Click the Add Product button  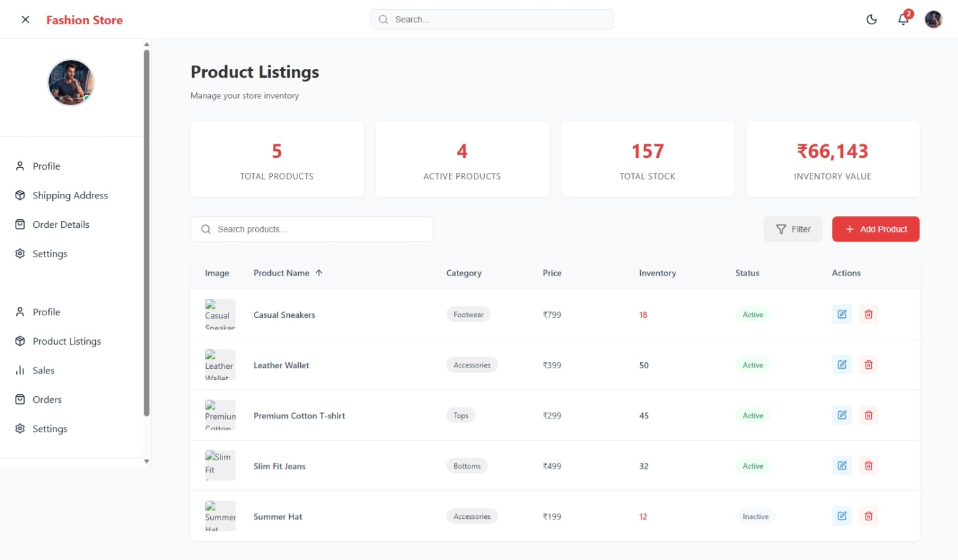coord(875,229)
